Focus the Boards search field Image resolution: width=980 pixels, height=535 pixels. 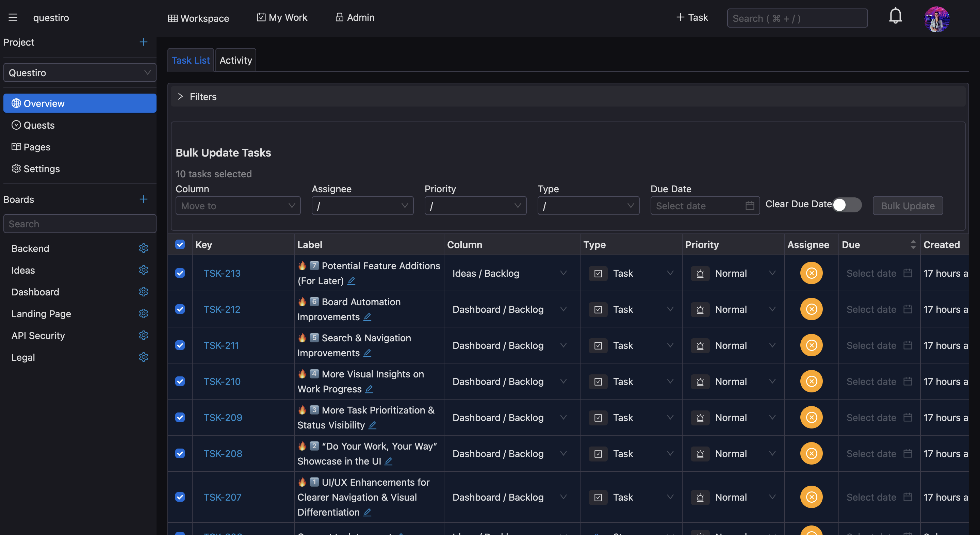pos(80,224)
